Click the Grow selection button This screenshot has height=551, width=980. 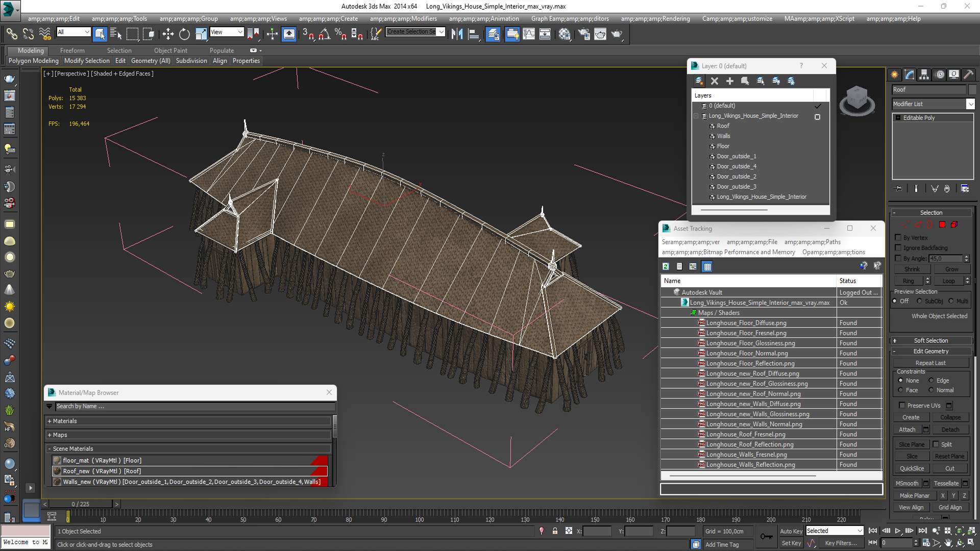point(951,269)
